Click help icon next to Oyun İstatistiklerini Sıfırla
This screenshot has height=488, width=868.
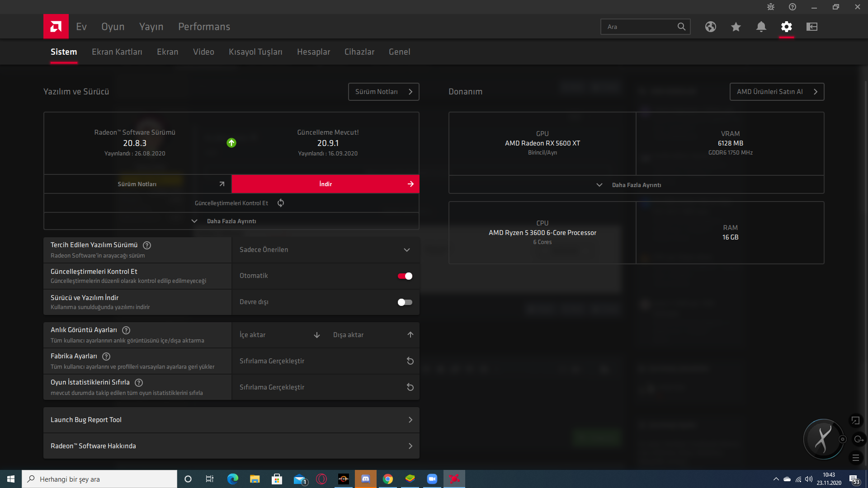pyautogui.click(x=139, y=383)
